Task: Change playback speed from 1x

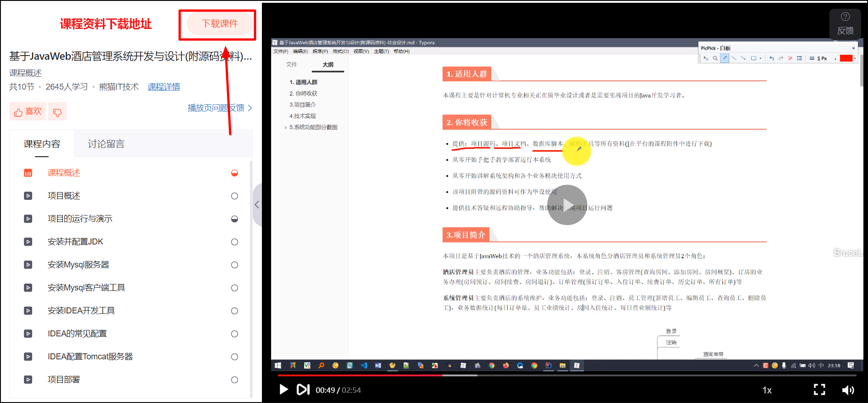Action: coord(767,390)
